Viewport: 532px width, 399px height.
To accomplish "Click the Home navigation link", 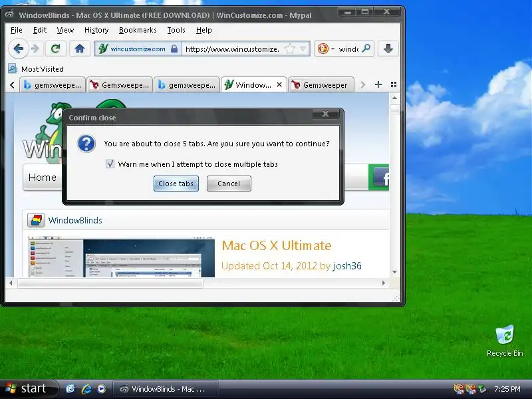I will (x=43, y=178).
